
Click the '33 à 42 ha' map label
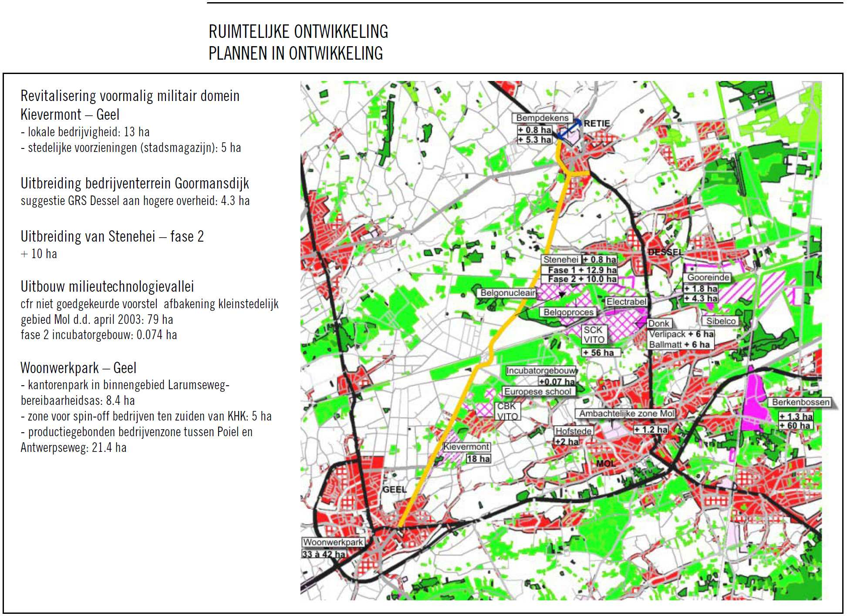click(x=324, y=555)
